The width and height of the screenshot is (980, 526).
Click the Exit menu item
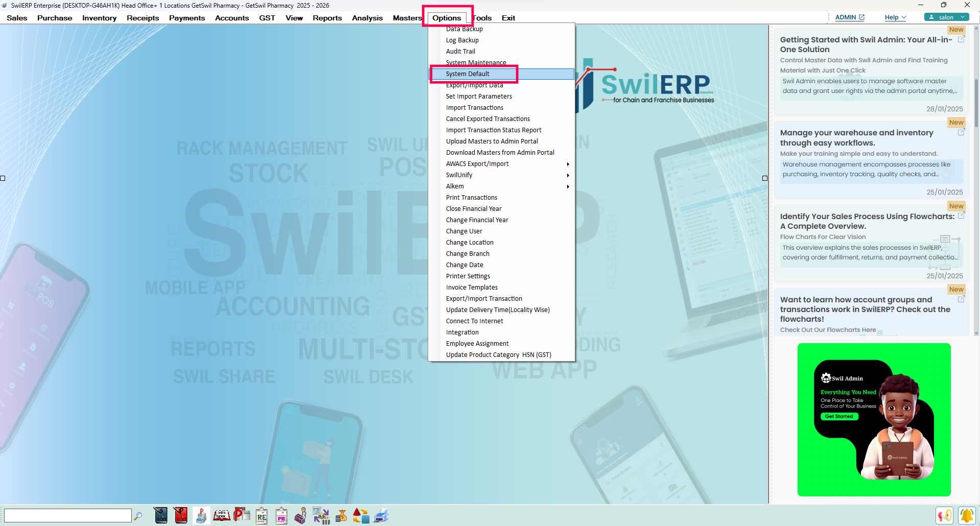pyautogui.click(x=508, y=18)
